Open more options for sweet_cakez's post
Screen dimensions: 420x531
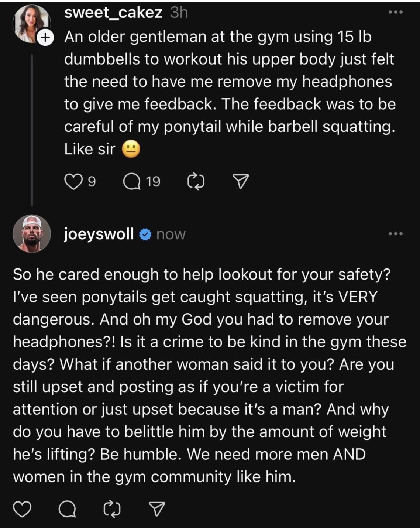point(396,12)
